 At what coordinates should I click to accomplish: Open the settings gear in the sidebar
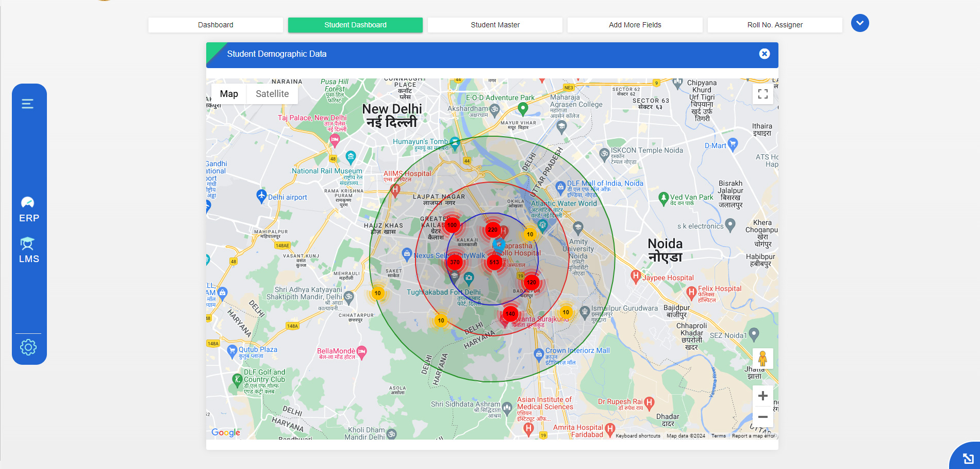pos(28,347)
